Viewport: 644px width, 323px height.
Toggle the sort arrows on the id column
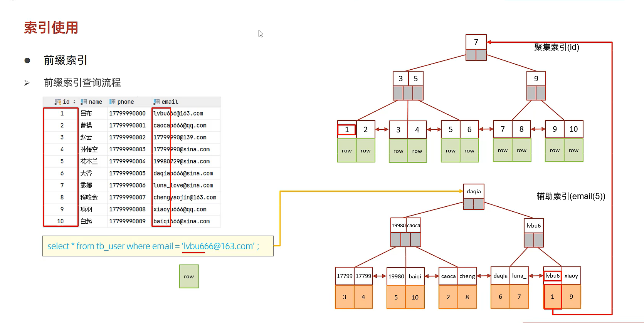coord(74,102)
